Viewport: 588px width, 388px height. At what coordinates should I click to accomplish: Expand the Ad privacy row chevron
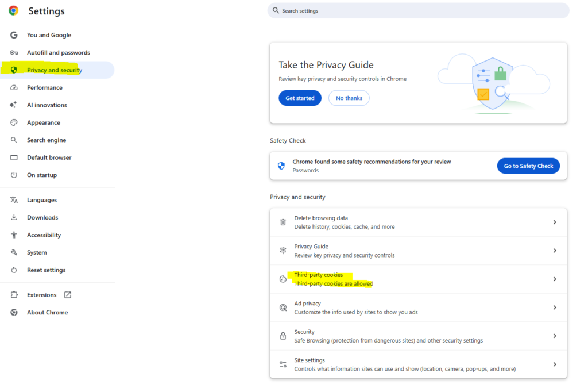(555, 307)
